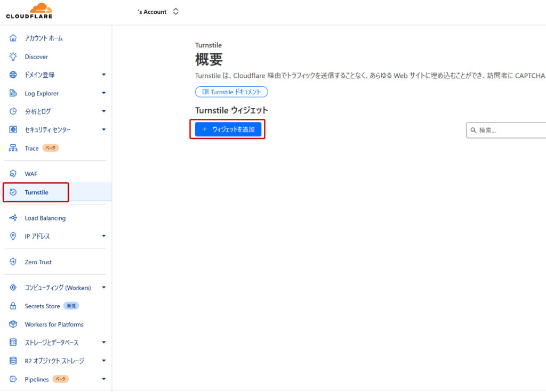Click the Zero Trust icon
Viewport: 546px width, 392px height.
pos(13,262)
